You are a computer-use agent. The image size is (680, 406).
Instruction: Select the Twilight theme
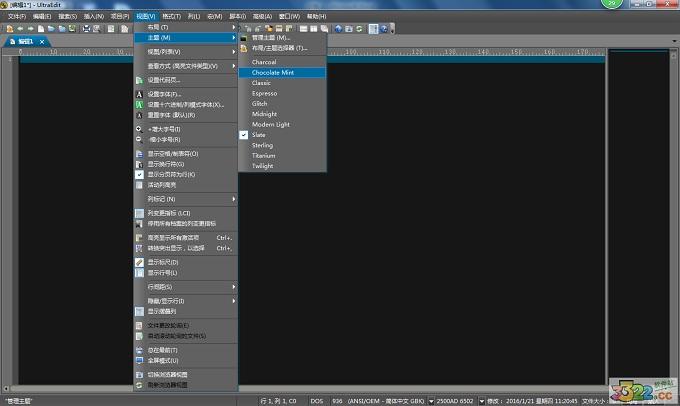[282, 166]
